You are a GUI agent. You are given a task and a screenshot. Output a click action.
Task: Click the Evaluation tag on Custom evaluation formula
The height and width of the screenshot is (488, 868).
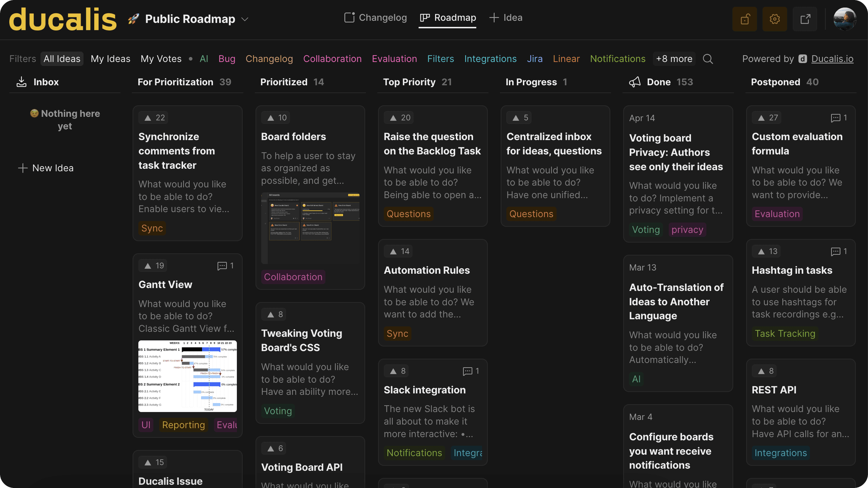pos(777,214)
